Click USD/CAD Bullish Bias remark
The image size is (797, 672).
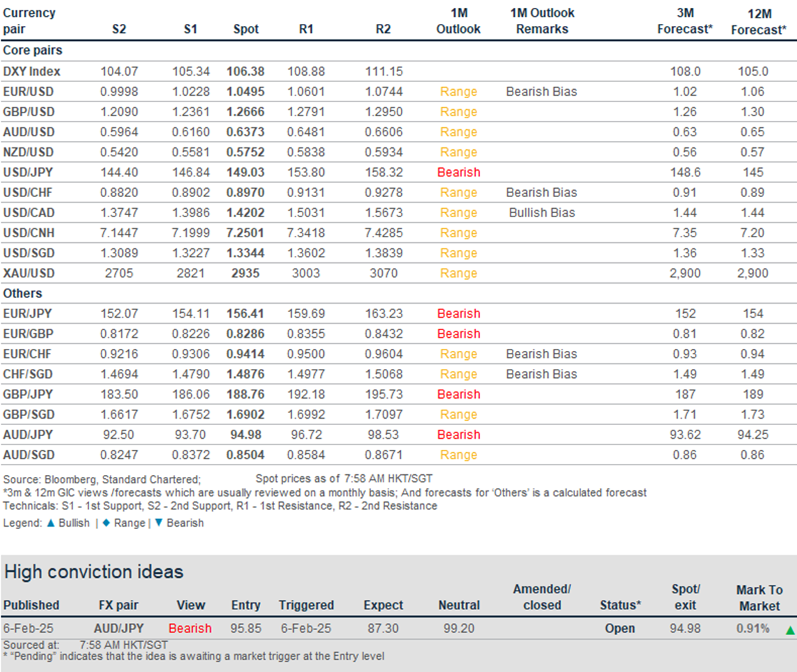pyautogui.click(x=542, y=213)
